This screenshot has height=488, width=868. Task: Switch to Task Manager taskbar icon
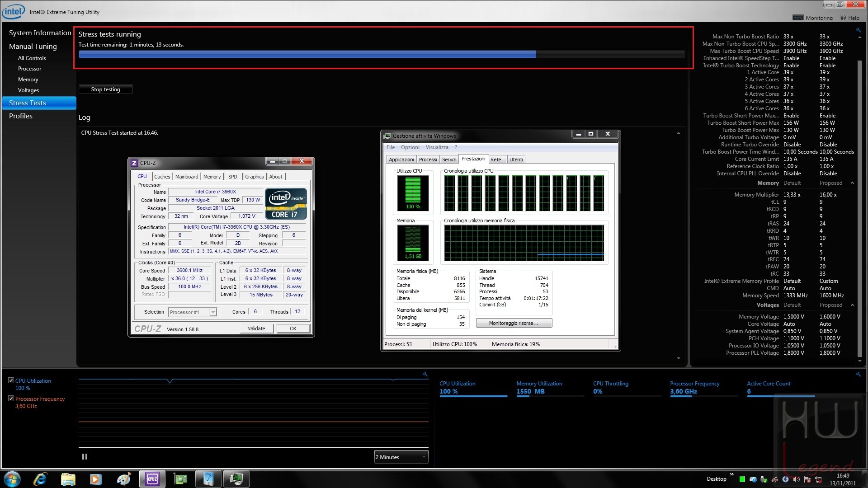[236, 479]
